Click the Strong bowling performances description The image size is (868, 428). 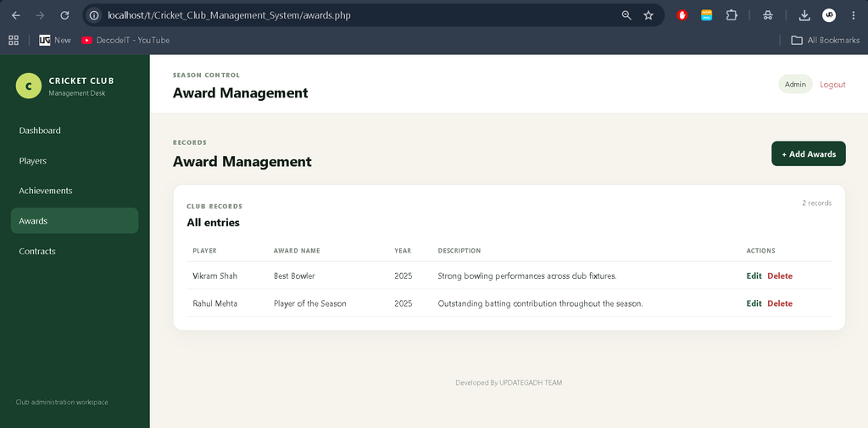[x=527, y=275]
